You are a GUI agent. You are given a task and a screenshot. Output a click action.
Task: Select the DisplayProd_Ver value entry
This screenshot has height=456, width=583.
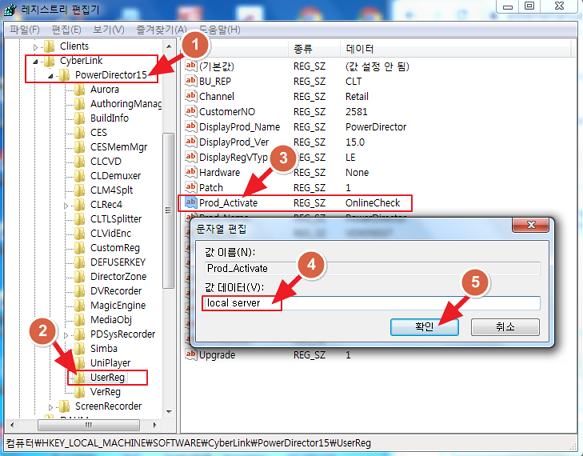pos(234,142)
